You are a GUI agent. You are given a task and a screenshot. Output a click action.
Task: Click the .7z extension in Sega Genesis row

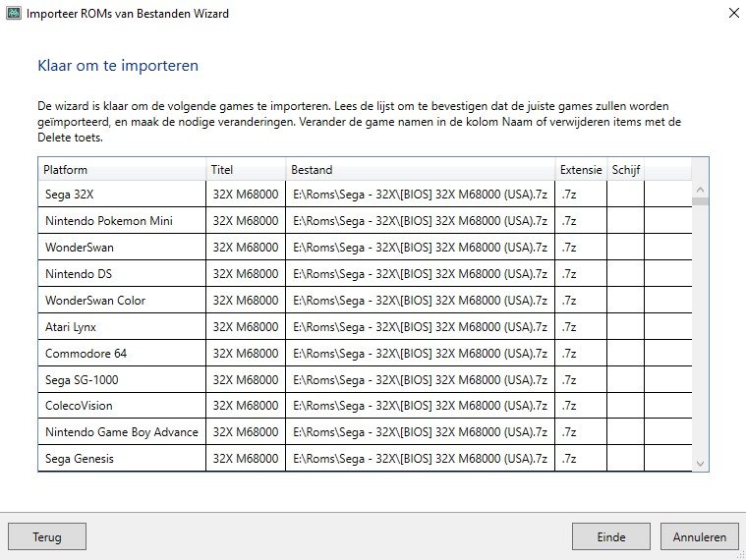click(x=581, y=459)
